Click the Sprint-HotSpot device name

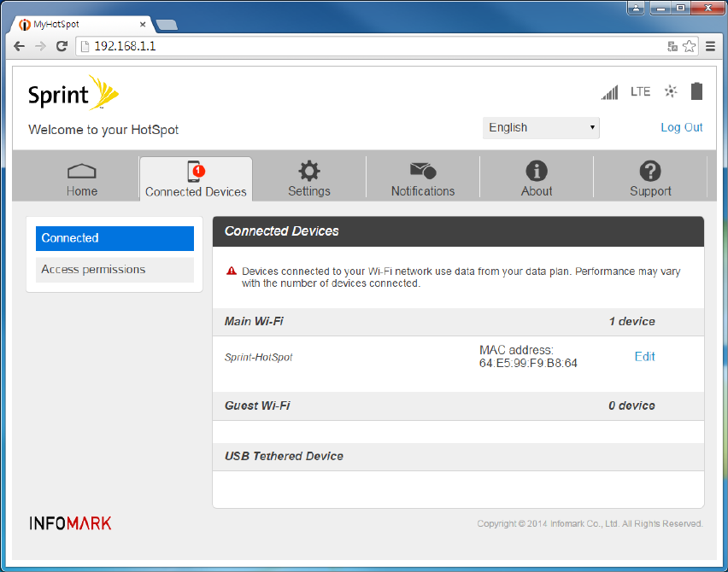pos(259,357)
